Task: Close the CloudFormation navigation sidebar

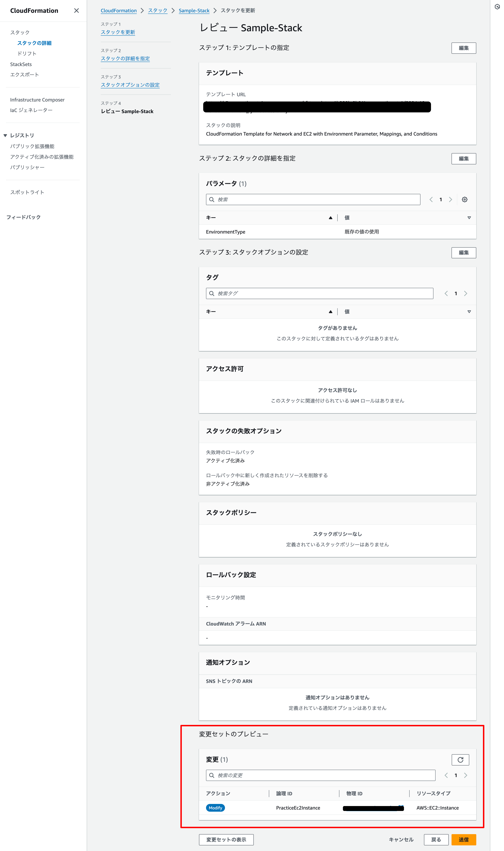Action: click(x=76, y=11)
